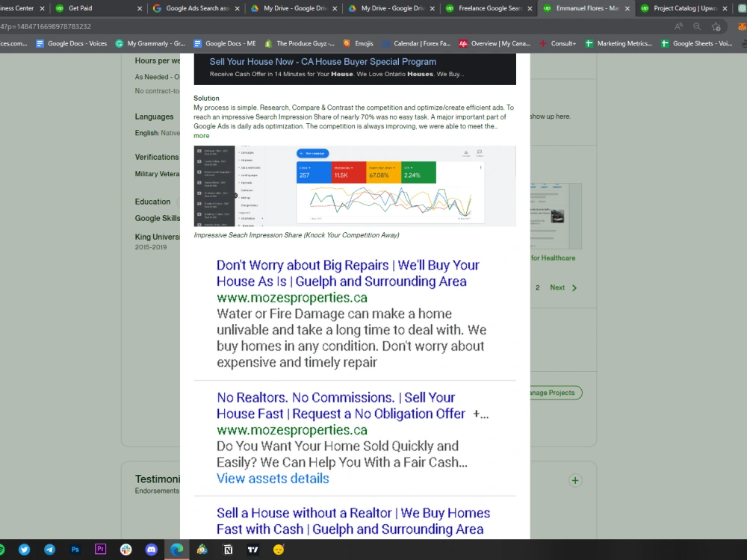747x560 pixels.
Task: Click Sell Your House Now ad headline
Action: click(323, 61)
